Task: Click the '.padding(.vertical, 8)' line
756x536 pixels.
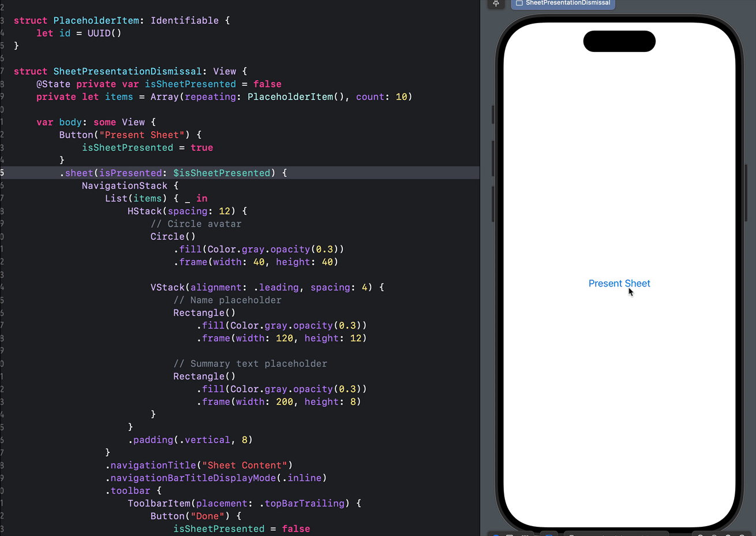Action: click(x=190, y=440)
